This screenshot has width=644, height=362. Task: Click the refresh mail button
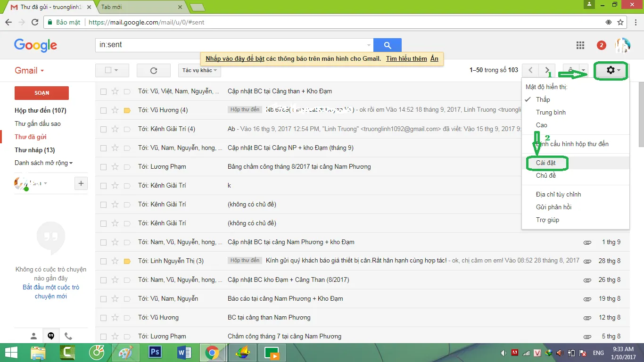pyautogui.click(x=153, y=70)
